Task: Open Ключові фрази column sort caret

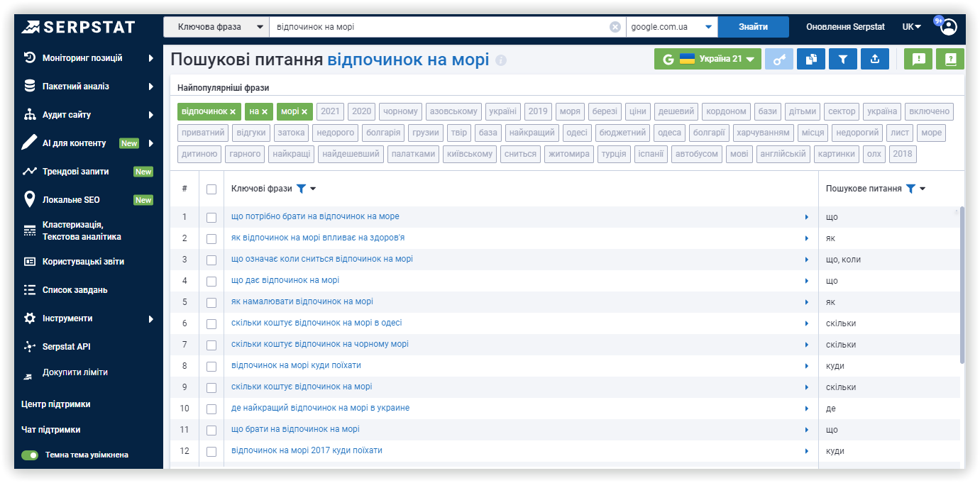Action: tap(313, 189)
